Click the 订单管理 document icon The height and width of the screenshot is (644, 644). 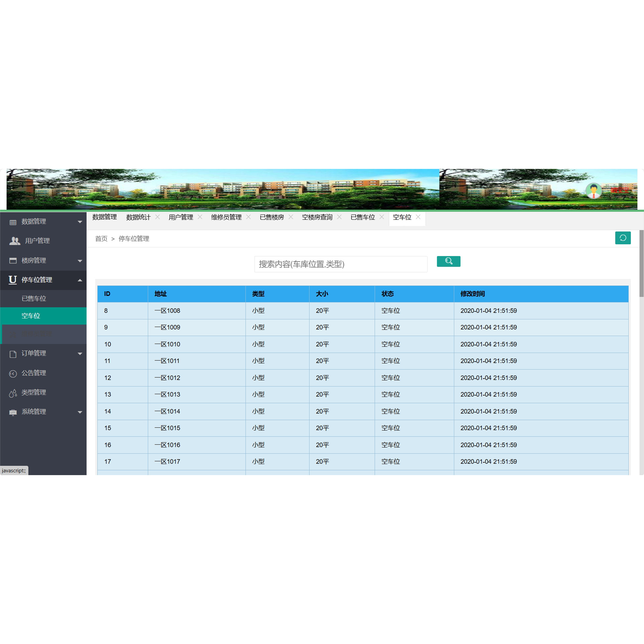13,354
